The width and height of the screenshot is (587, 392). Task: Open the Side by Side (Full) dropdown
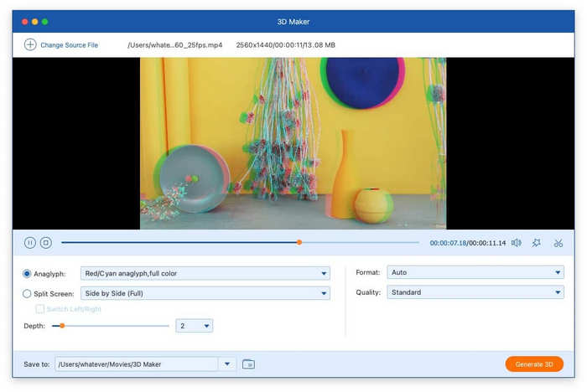205,293
